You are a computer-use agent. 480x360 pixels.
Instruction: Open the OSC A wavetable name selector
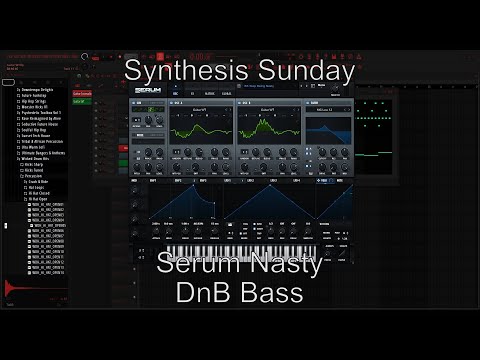click(200, 110)
